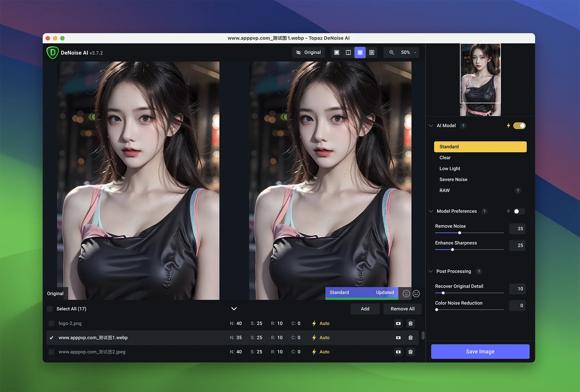
Task: Switch to single view layout icon
Action: (x=337, y=52)
